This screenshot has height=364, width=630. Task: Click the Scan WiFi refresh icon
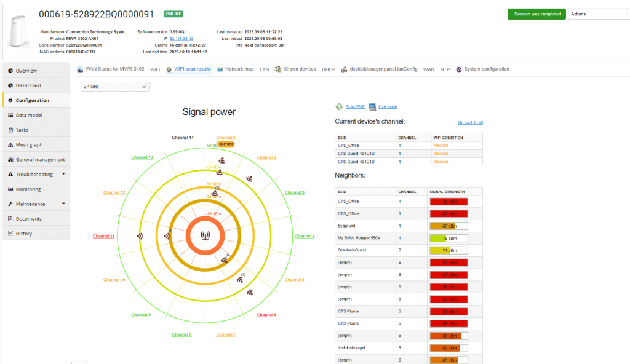point(338,106)
